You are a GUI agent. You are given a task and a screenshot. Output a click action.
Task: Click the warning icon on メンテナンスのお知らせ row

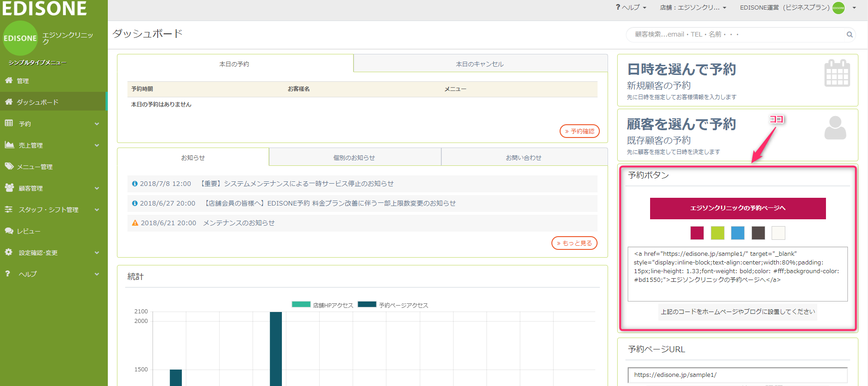coord(135,223)
